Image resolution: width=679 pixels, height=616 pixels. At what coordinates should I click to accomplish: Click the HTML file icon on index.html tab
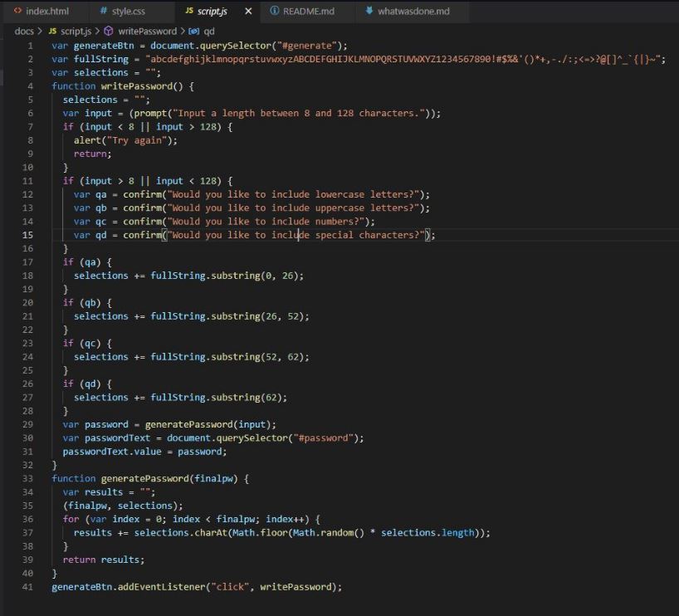tap(17, 11)
